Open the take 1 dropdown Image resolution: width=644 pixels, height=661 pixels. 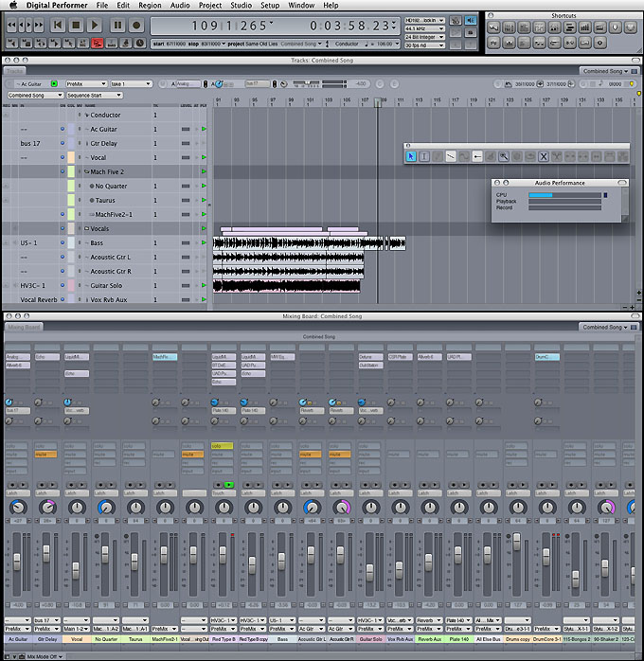131,84
